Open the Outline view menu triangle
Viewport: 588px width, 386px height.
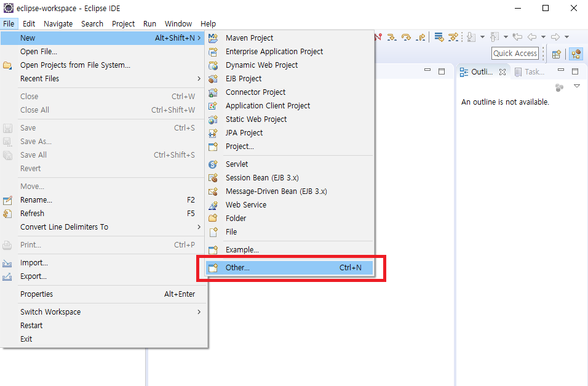(x=577, y=86)
